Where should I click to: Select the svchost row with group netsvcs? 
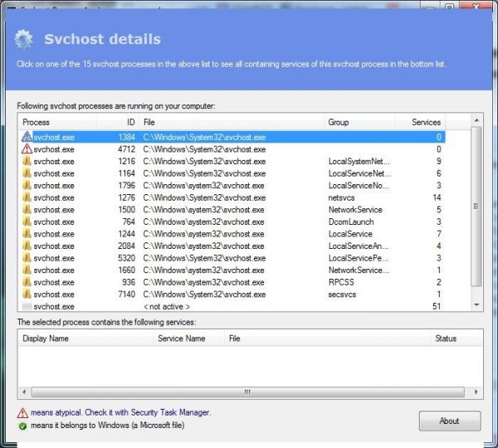232,197
